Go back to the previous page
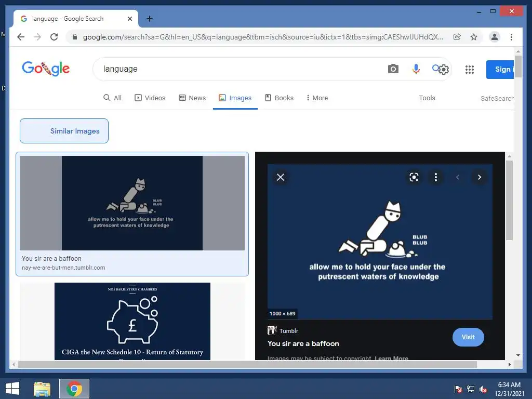The width and height of the screenshot is (532, 399). [x=21, y=37]
